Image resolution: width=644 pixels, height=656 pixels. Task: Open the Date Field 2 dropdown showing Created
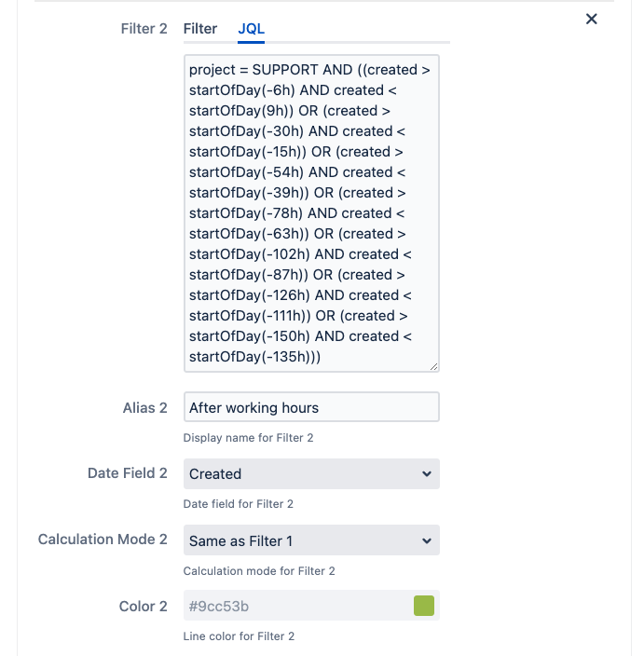click(x=298, y=473)
